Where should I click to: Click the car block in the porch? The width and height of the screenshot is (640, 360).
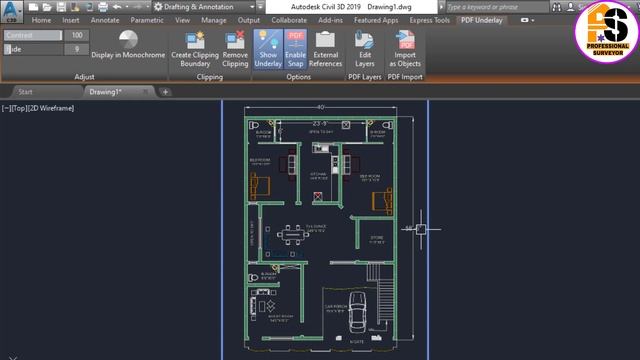358,312
